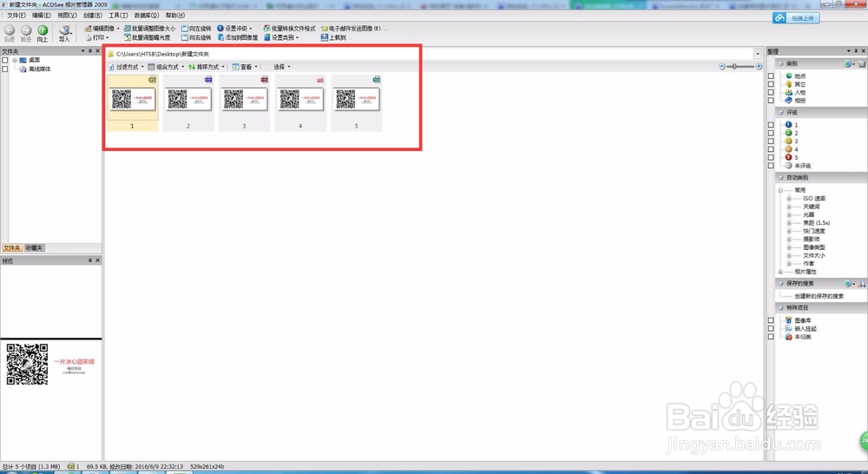Open the 选择 (Select) dropdown
The height and width of the screenshot is (474, 868).
point(282,67)
